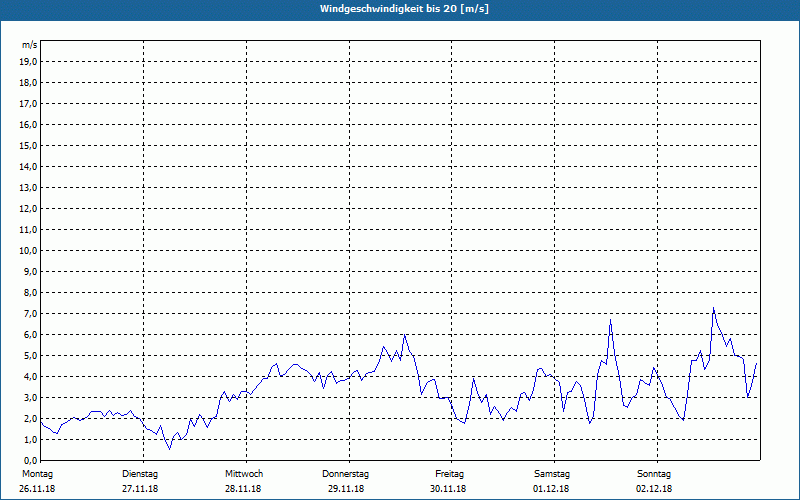This screenshot has width=800, height=500.
Task: Click the 12,0 y-axis value
Action: coord(28,209)
